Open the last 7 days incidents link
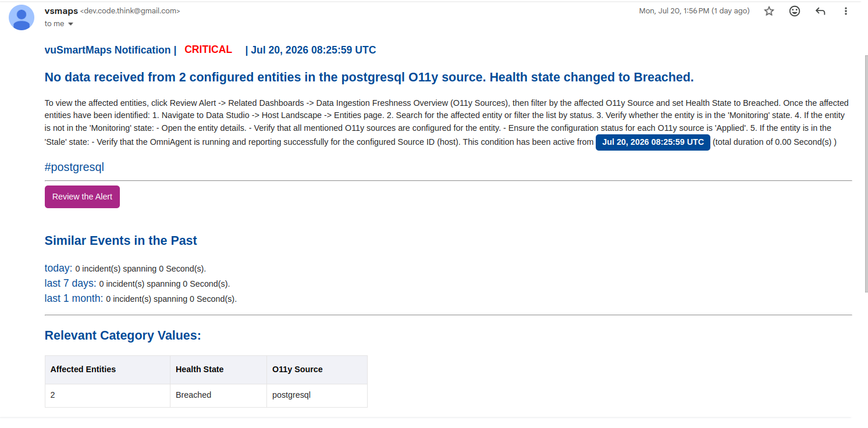868x428 pixels. pyautogui.click(x=70, y=283)
